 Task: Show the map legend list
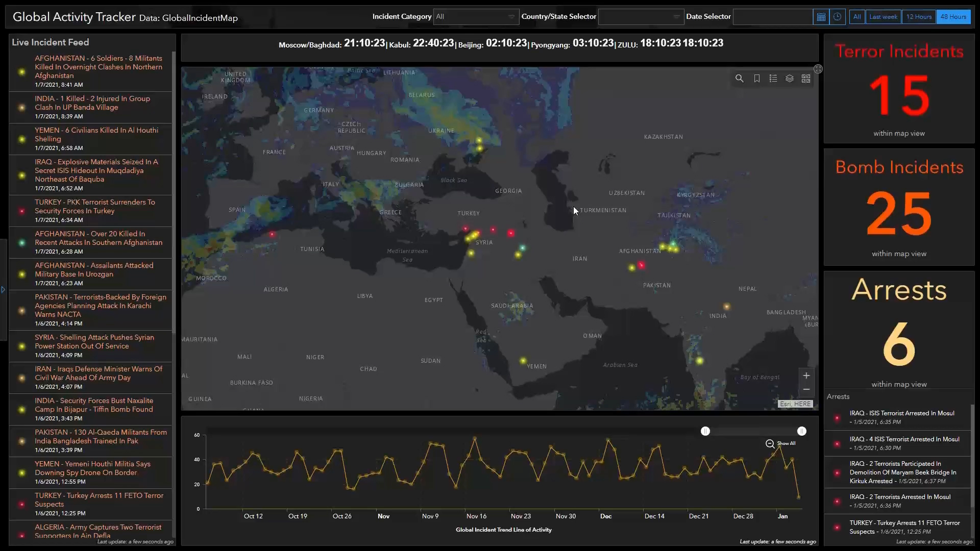coord(773,79)
